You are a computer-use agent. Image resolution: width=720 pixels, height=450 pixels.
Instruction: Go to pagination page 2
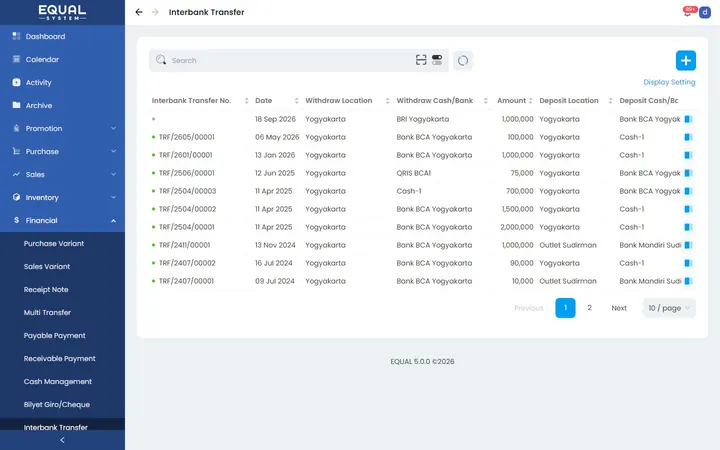point(590,308)
